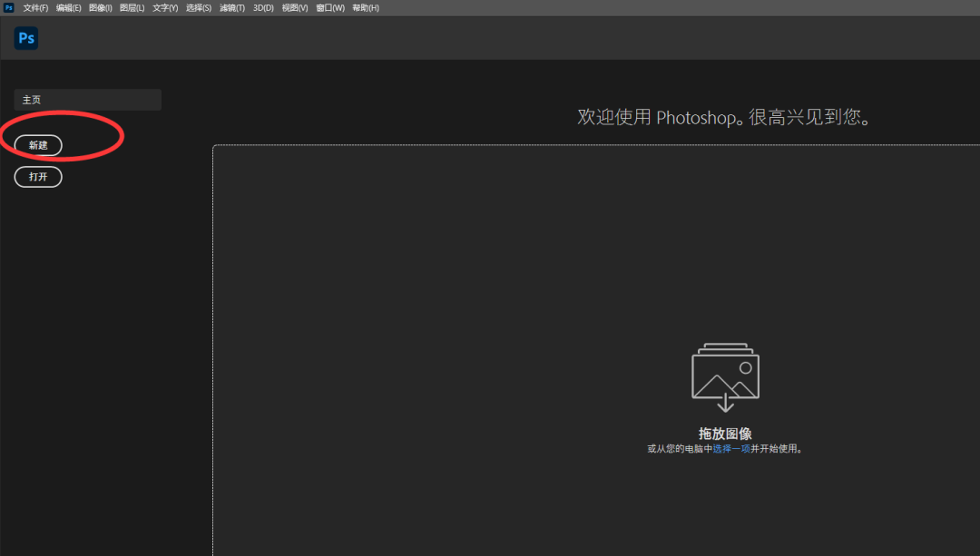Click the small Ps icon in title bar
The image size is (980, 556).
pos(9,7)
